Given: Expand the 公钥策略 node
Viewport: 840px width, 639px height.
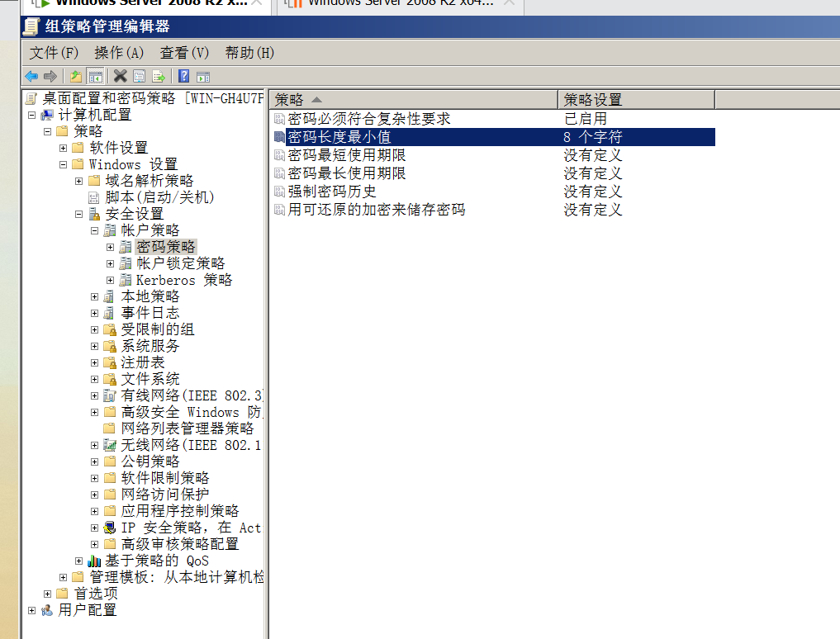Looking at the screenshot, I should pos(94,461).
